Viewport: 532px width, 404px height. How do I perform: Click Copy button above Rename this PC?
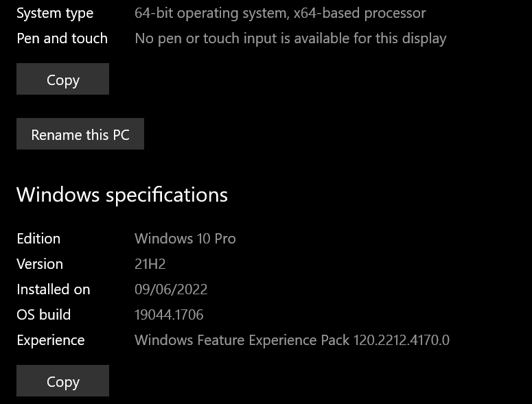coord(62,80)
